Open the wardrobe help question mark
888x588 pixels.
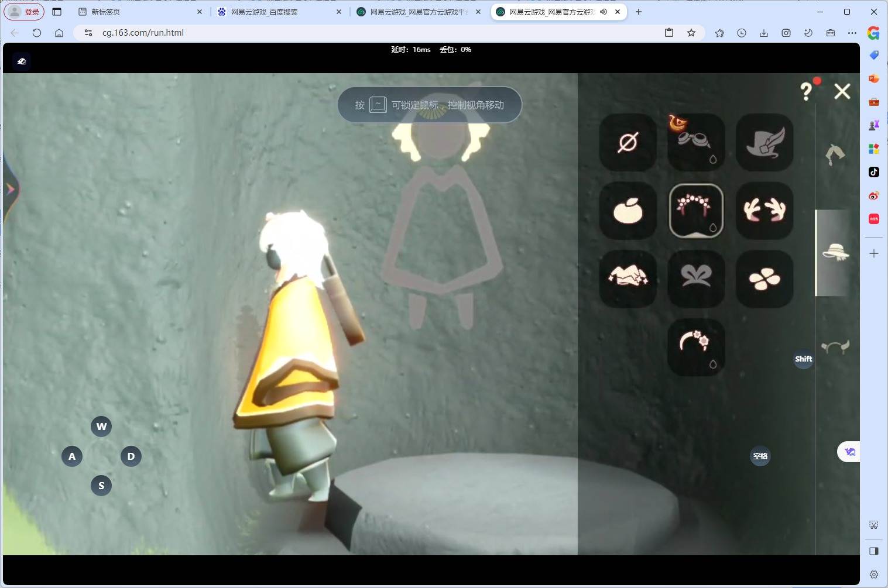coord(807,91)
